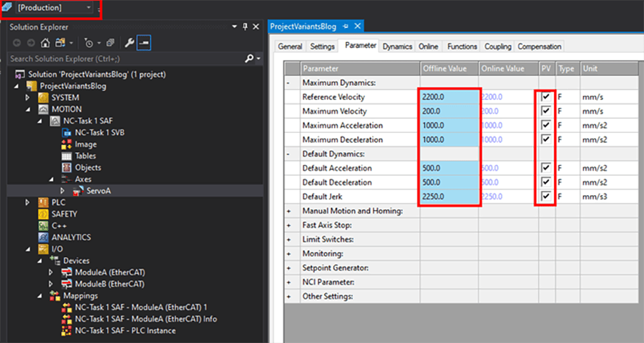Select the C++ node icon
The height and width of the screenshot is (343, 644).
(x=43, y=226)
